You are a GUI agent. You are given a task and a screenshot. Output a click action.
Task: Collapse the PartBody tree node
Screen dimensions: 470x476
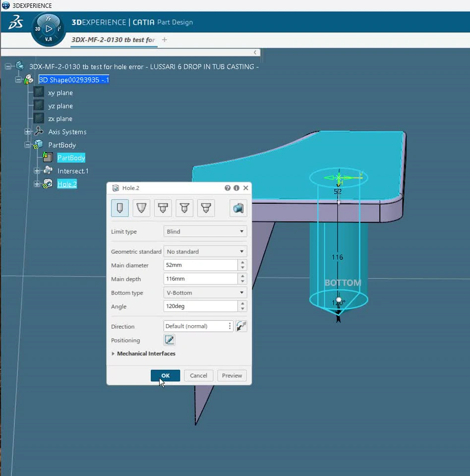pyautogui.click(x=27, y=145)
